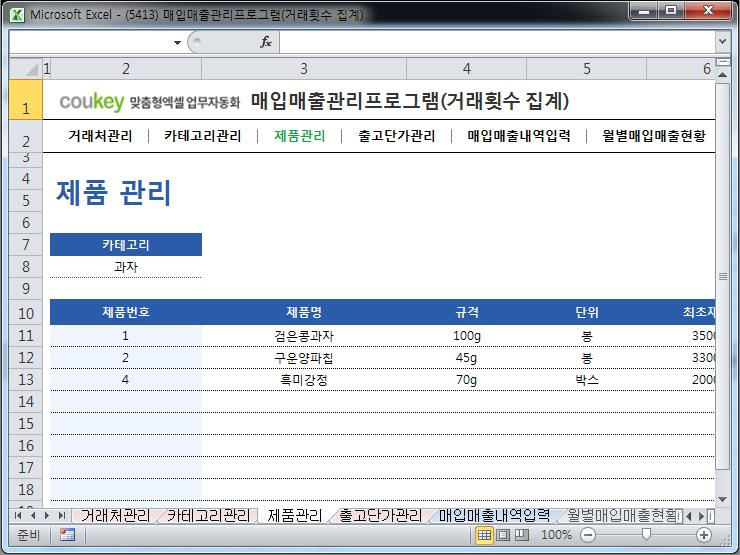Select the 70g spec cell

point(466,380)
